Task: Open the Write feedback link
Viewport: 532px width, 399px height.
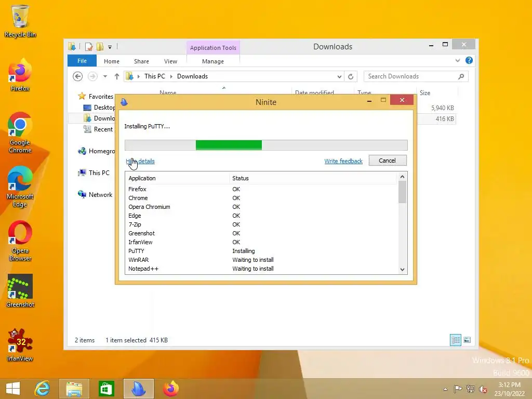Action: (x=343, y=161)
